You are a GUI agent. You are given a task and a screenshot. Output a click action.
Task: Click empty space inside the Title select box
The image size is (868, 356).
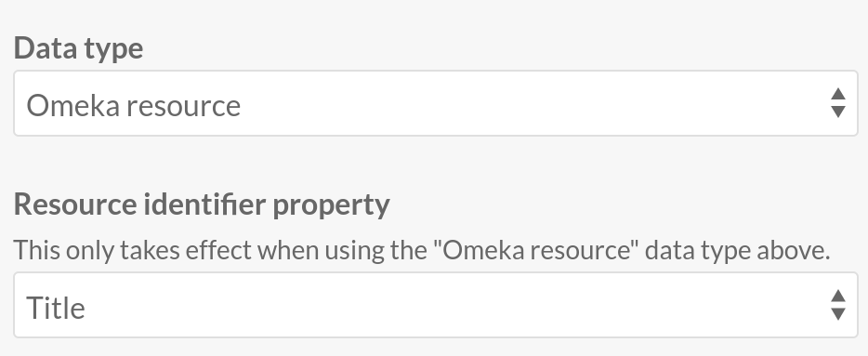(x=443, y=305)
